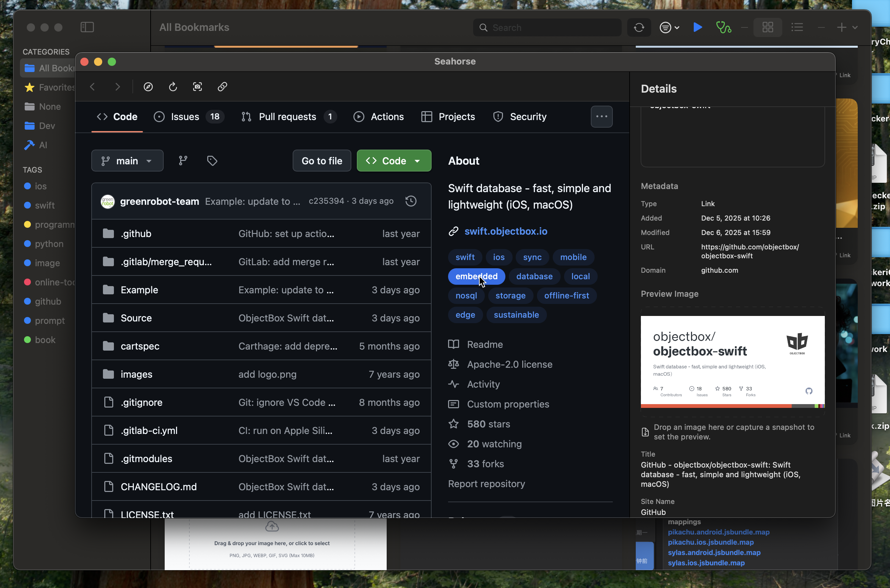Screen dimensions: 890x588
Task: Switch to list view layout
Action: [x=797, y=27]
